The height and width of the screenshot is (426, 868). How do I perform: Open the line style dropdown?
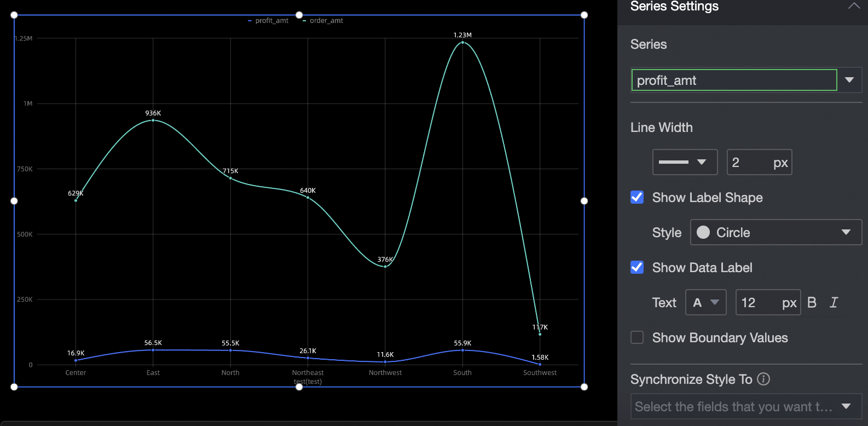tap(685, 162)
